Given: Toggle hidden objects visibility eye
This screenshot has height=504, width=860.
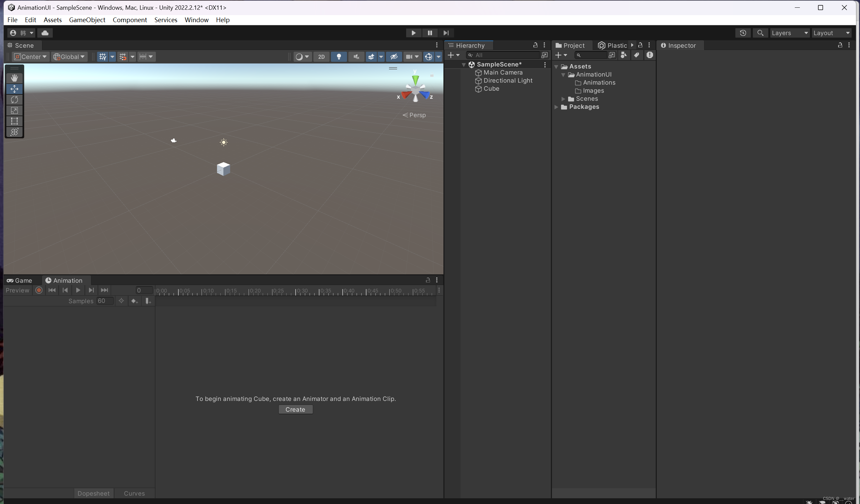Looking at the screenshot, I should [394, 57].
